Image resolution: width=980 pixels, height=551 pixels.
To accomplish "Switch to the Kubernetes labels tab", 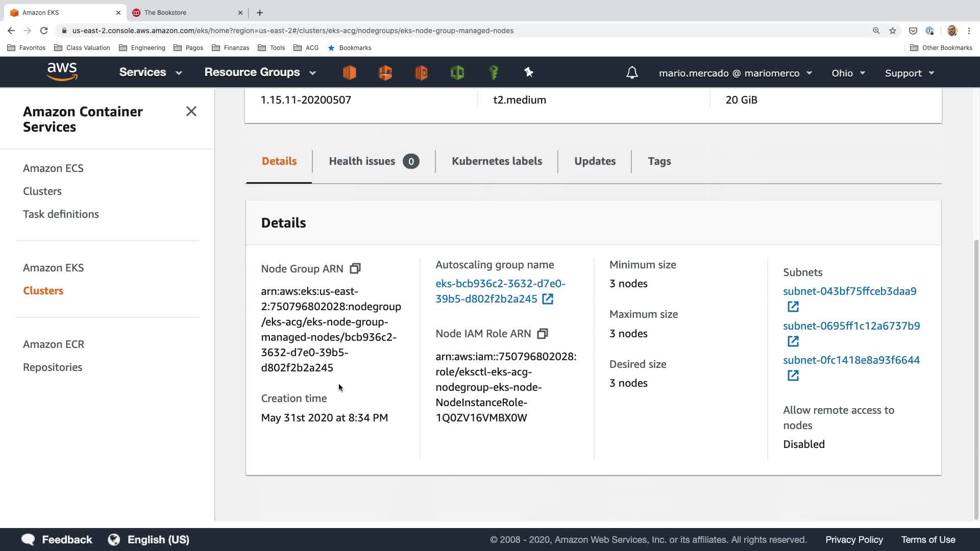I will tap(497, 161).
